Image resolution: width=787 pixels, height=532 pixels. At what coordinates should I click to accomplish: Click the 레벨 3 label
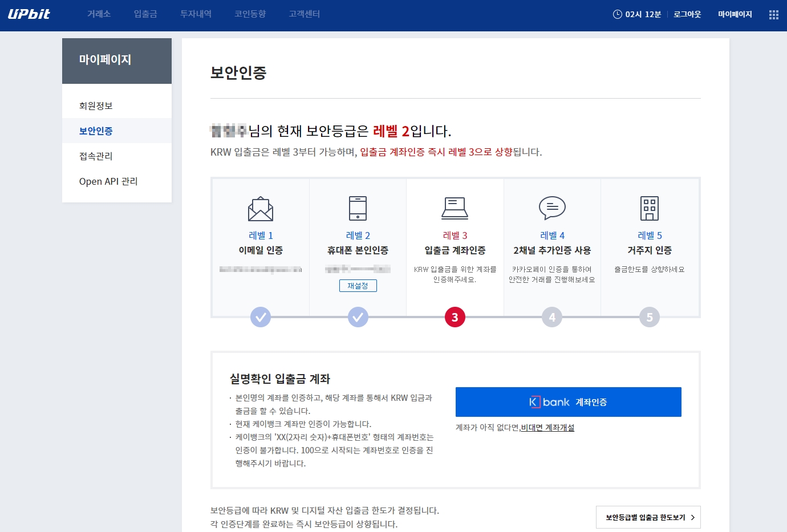click(x=455, y=235)
